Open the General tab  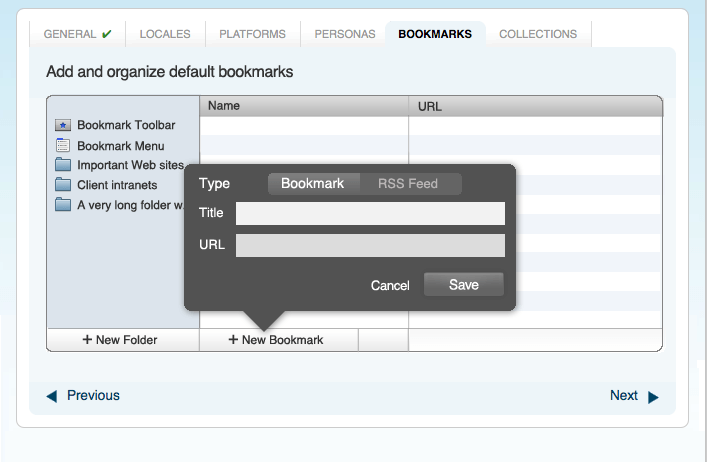77,34
